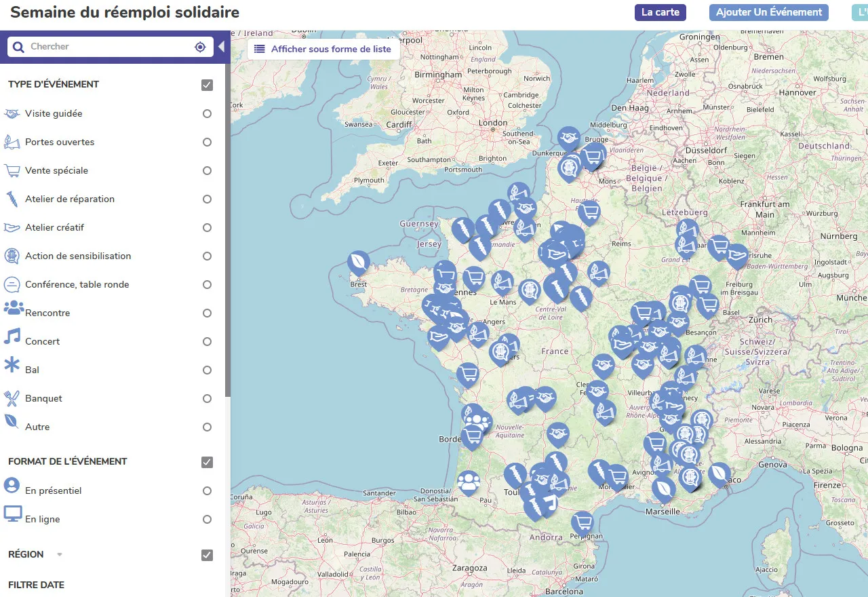This screenshot has height=597, width=868.
Task: Click the Semaine du réemploi solidaire title
Action: click(125, 12)
